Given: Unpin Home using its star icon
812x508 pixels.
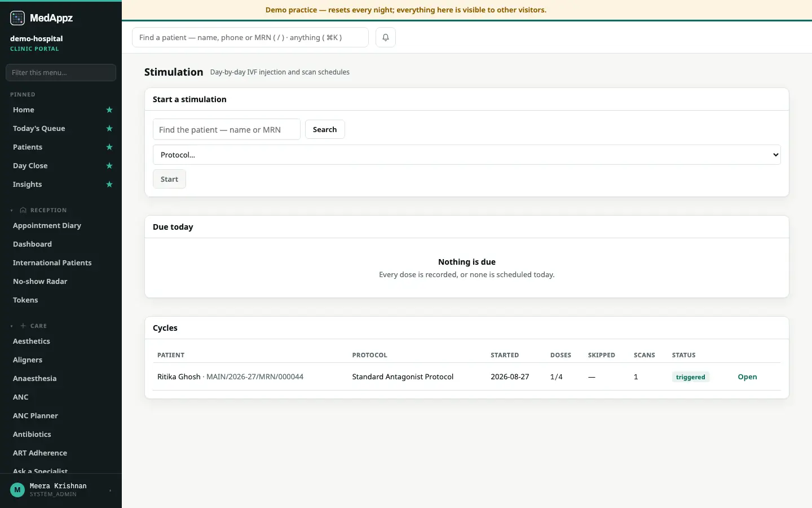Looking at the screenshot, I should click(x=109, y=110).
